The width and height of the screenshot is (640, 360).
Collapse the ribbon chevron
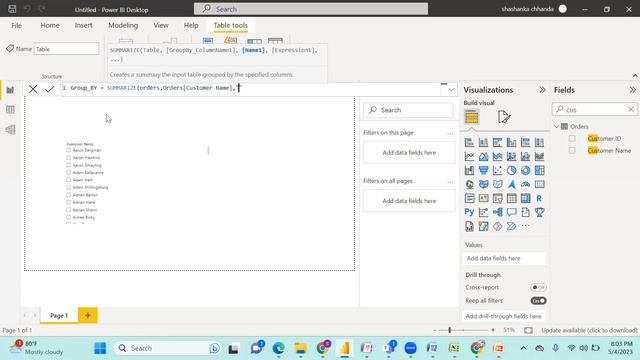click(x=635, y=76)
